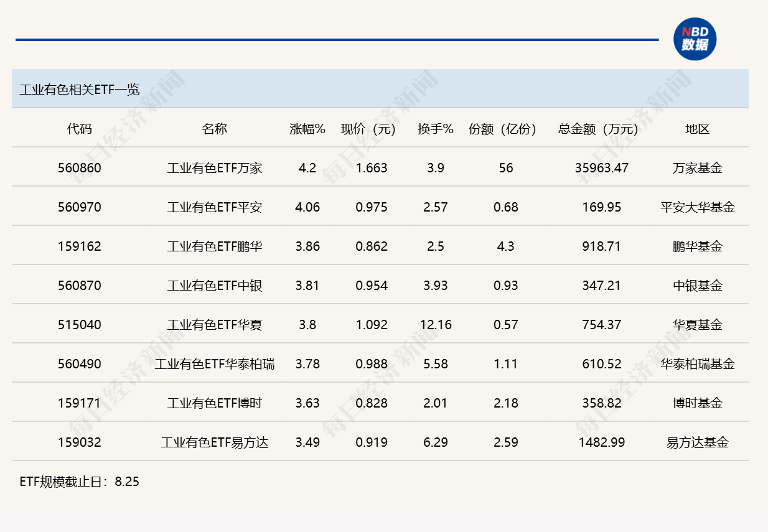The width and height of the screenshot is (768, 532).
Task: Click the 华泰柏瑞基金 cell
Action: pos(698,364)
